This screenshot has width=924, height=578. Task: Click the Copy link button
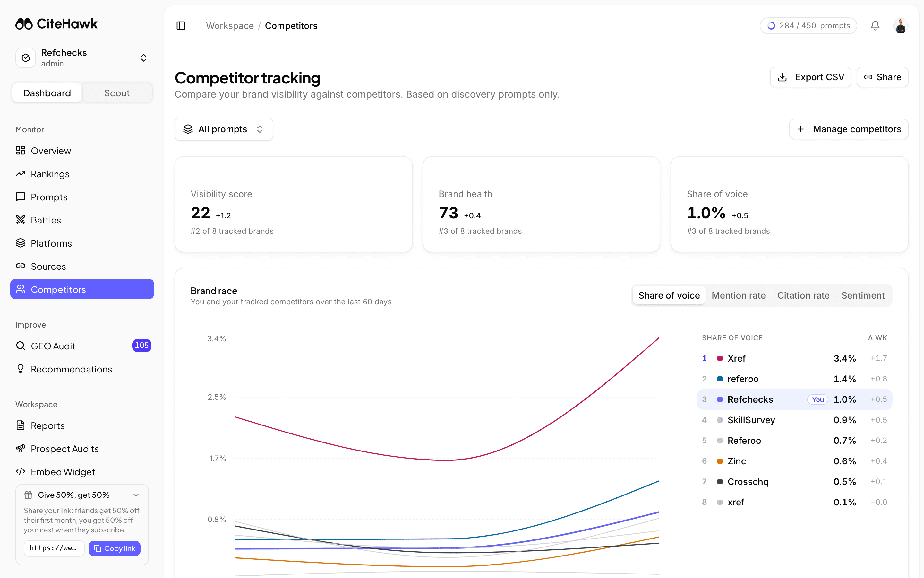pyautogui.click(x=115, y=548)
